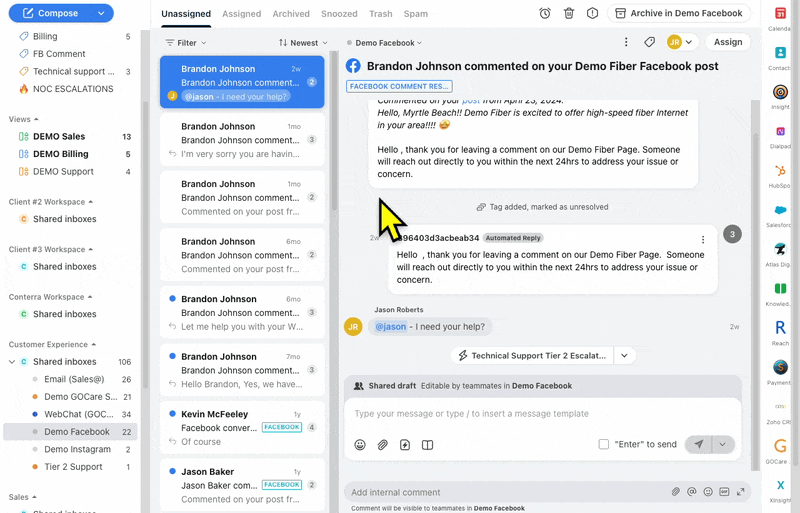The width and height of the screenshot is (800, 513).
Task: Open Atlas Digital integration icon
Action: pos(780,250)
